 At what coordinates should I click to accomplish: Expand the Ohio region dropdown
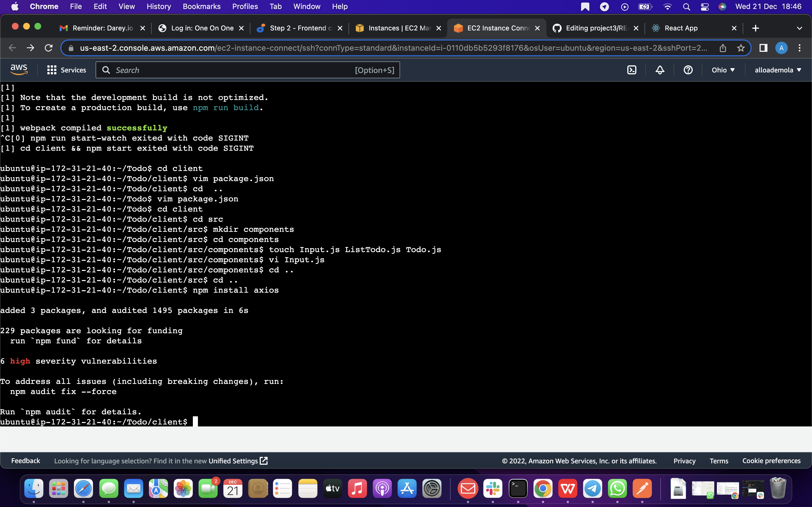(x=723, y=70)
